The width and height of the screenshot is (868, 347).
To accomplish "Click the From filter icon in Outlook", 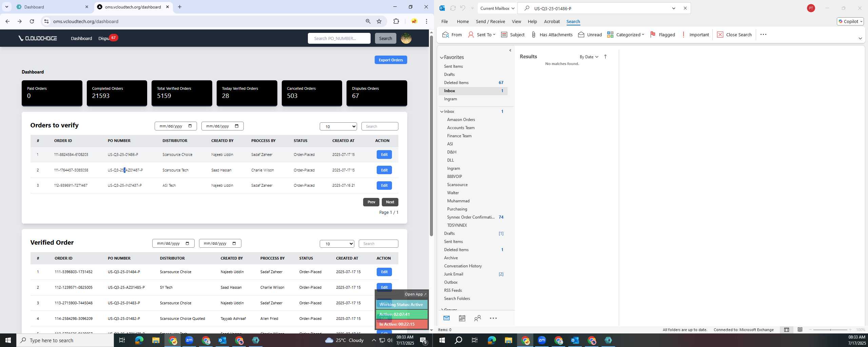I will (x=452, y=35).
